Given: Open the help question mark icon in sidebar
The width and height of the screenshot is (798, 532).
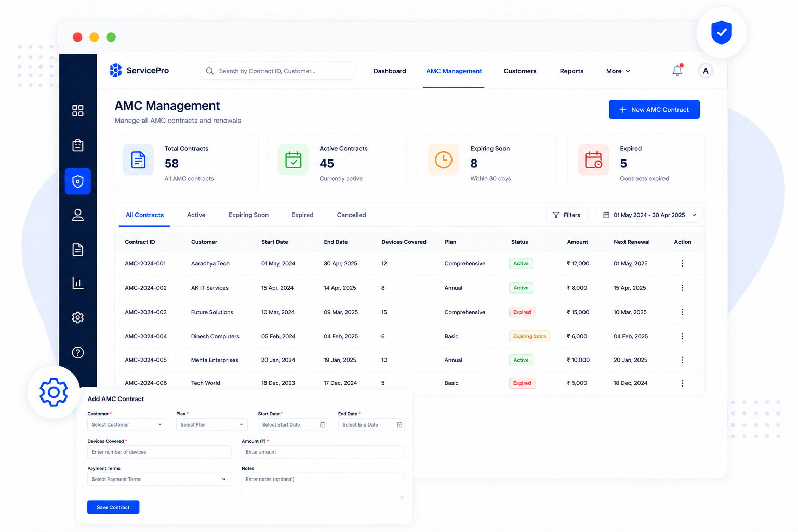Looking at the screenshot, I should click(x=78, y=353).
